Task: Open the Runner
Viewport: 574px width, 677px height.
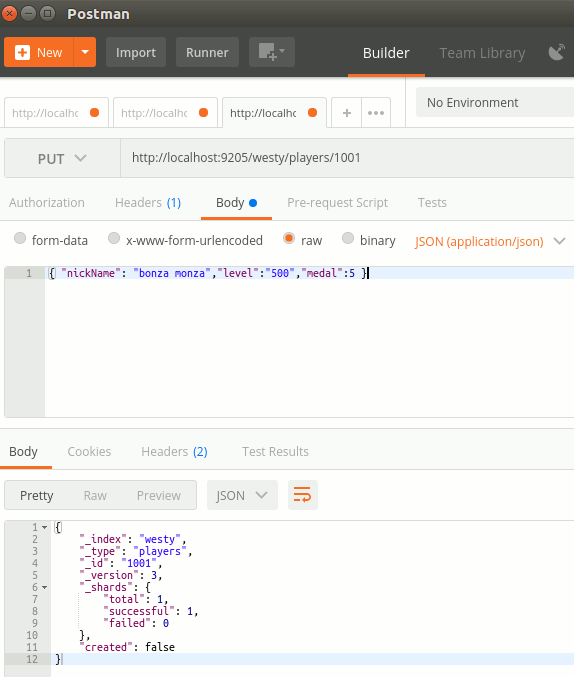Action: click(x=207, y=52)
